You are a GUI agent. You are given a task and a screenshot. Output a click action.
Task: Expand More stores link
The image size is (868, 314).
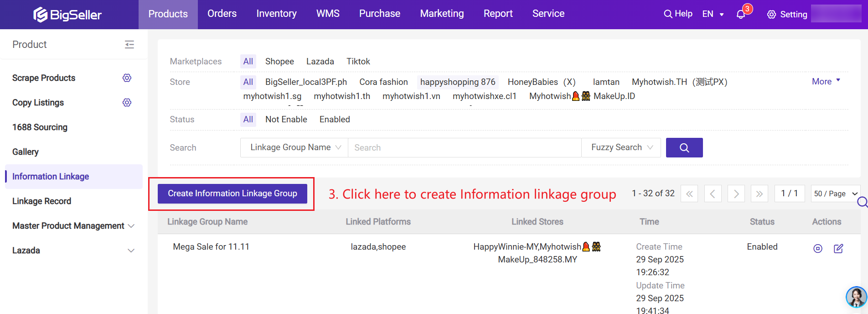pyautogui.click(x=826, y=82)
